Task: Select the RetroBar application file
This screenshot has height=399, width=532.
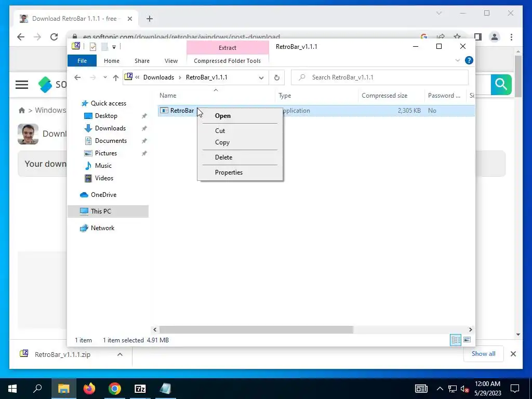Action: [x=182, y=111]
